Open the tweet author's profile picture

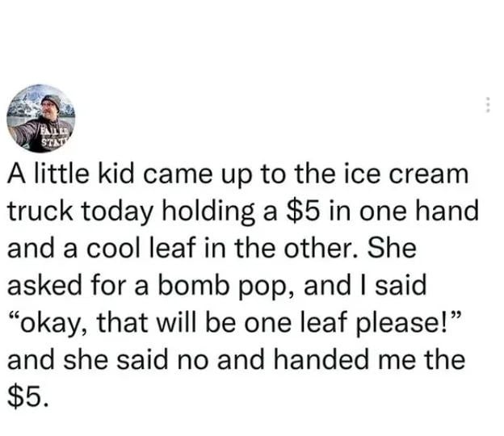41,117
